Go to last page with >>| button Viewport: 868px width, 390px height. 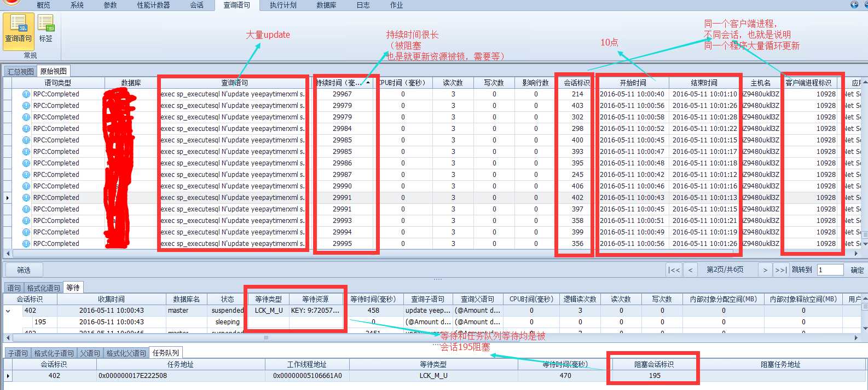(781, 270)
